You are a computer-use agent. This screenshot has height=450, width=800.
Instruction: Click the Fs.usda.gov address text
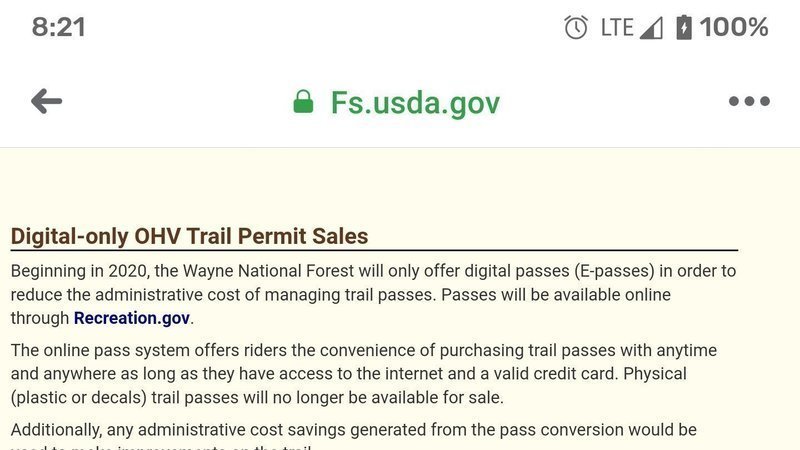415,102
